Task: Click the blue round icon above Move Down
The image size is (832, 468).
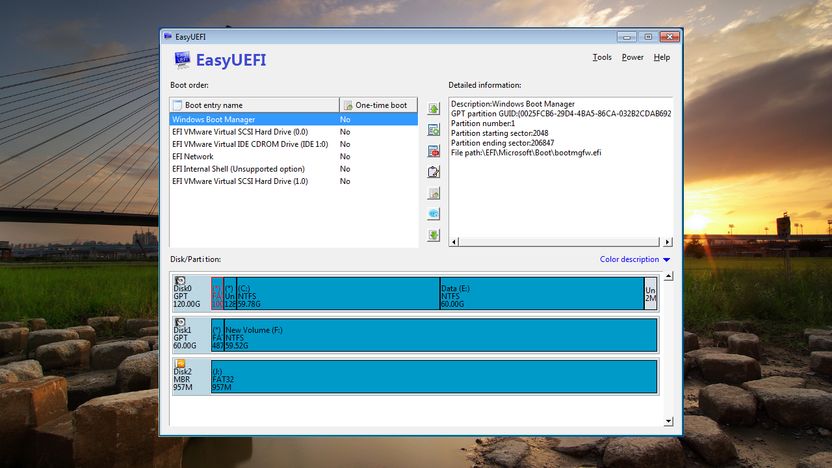Action: click(434, 214)
